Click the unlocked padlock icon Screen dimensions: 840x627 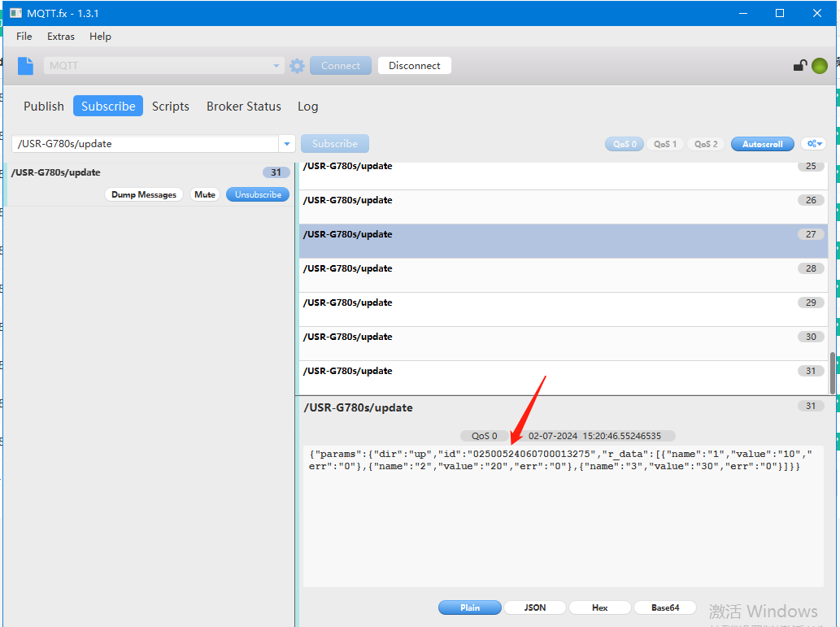point(800,66)
